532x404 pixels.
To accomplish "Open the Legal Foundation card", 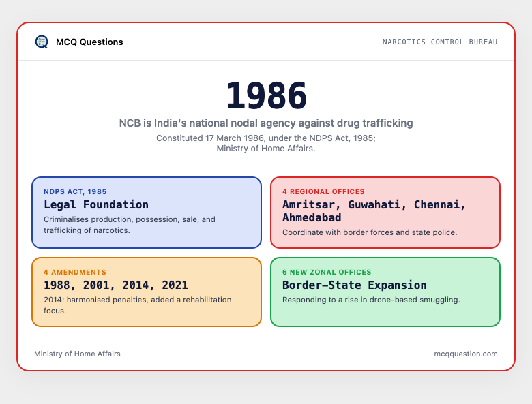I will (x=147, y=213).
